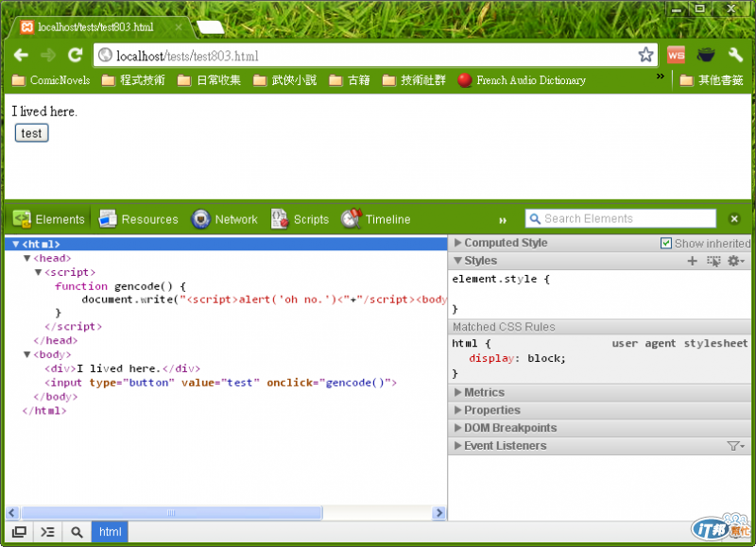Toggle element state with the selector icon
The height and width of the screenshot is (547, 756).
click(713, 261)
